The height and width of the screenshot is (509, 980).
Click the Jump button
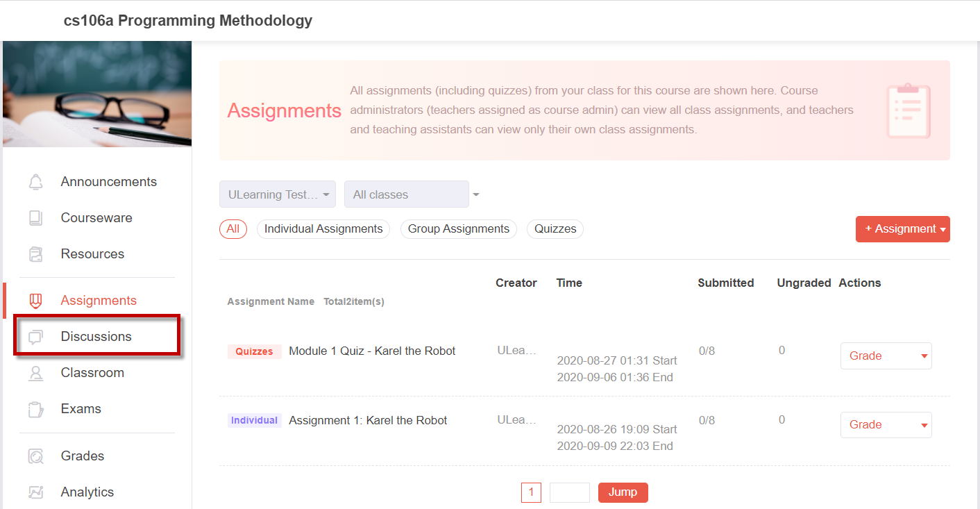623,492
